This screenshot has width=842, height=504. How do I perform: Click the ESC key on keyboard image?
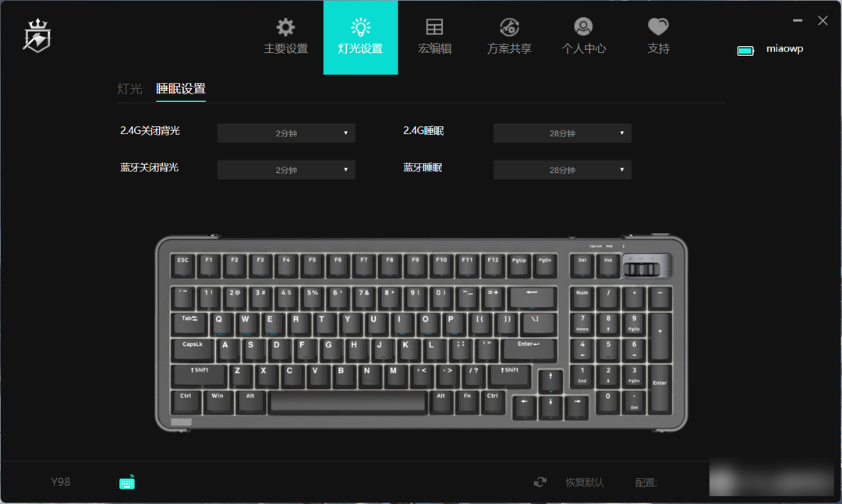(183, 265)
